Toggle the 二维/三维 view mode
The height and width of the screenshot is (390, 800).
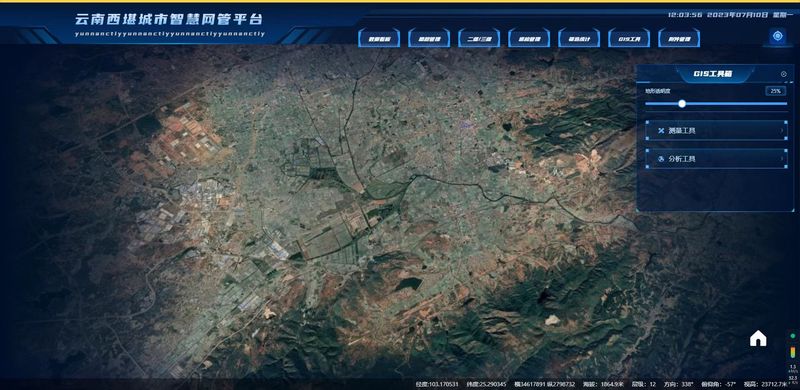click(479, 38)
